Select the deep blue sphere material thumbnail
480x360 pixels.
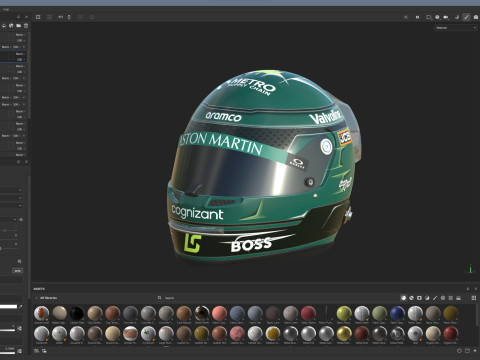397,313
